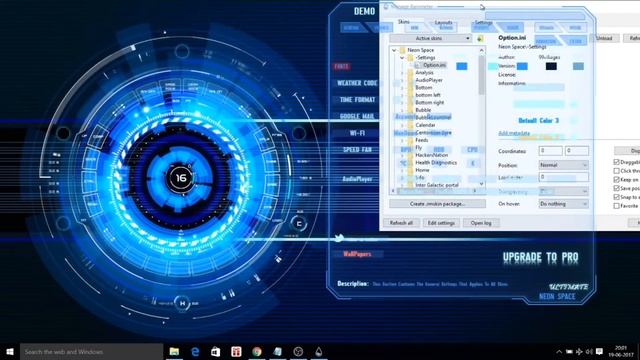Toggle the Snap to edges checkbox
640x360 pixels.
coord(616,197)
